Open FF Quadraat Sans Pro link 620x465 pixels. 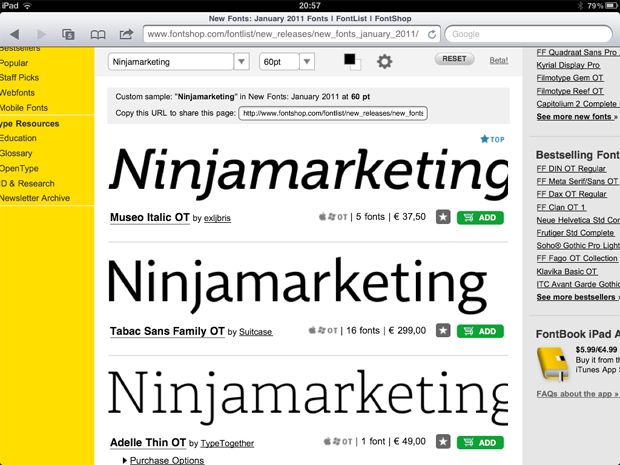[x=578, y=52]
